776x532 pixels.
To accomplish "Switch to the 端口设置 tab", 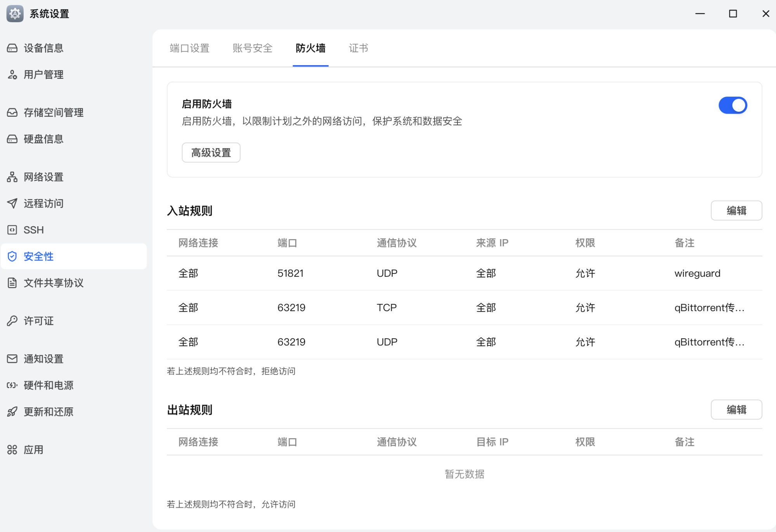I will tap(189, 48).
